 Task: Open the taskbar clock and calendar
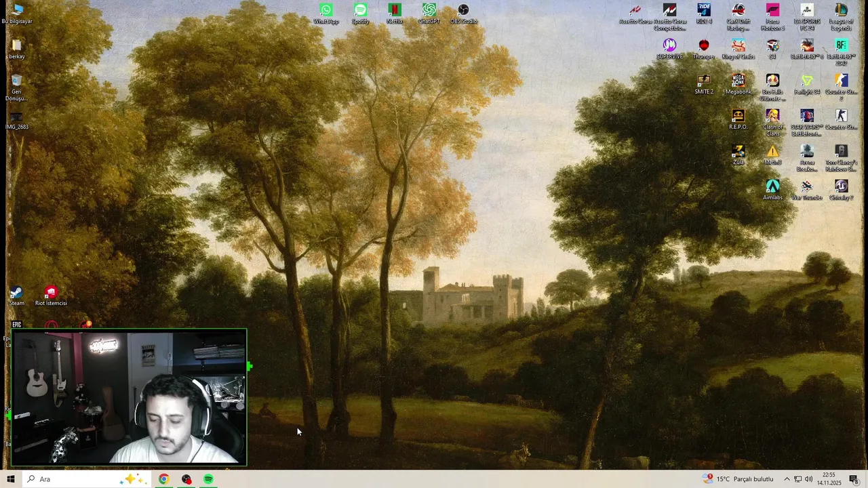[x=829, y=479]
